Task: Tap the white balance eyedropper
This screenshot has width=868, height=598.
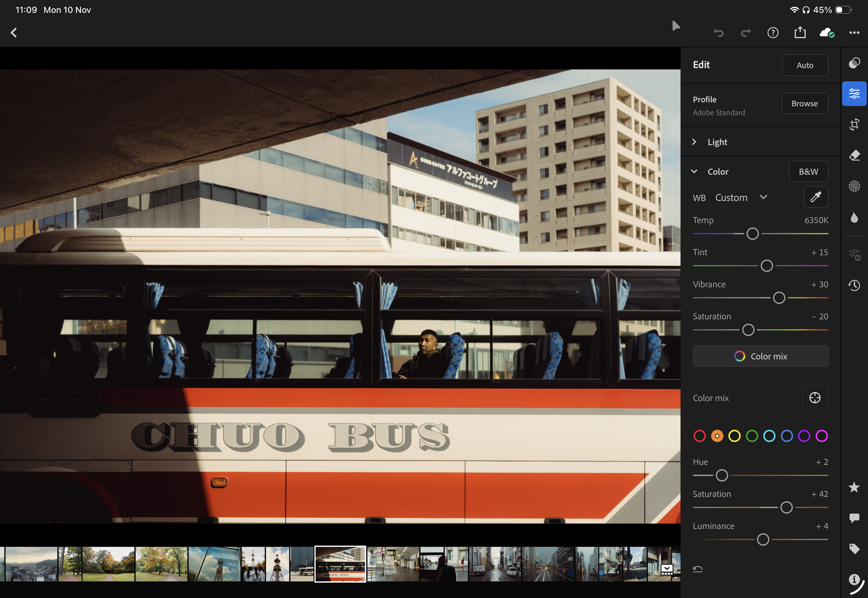Action: click(x=816, y=197)
